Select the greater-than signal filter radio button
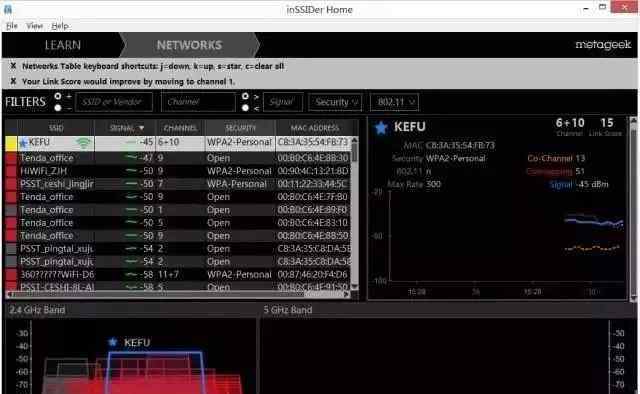Viewport: 640px width, 394px height. pyautogui.click(x=245, y=96)
